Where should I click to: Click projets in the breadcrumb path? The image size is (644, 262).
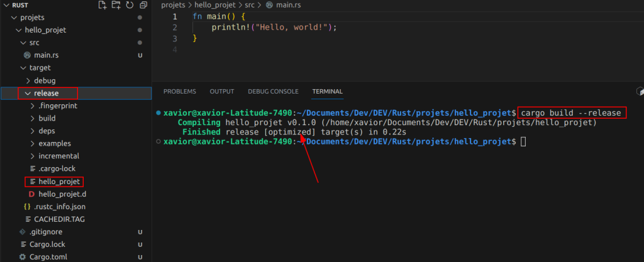[x=173, y=5]
